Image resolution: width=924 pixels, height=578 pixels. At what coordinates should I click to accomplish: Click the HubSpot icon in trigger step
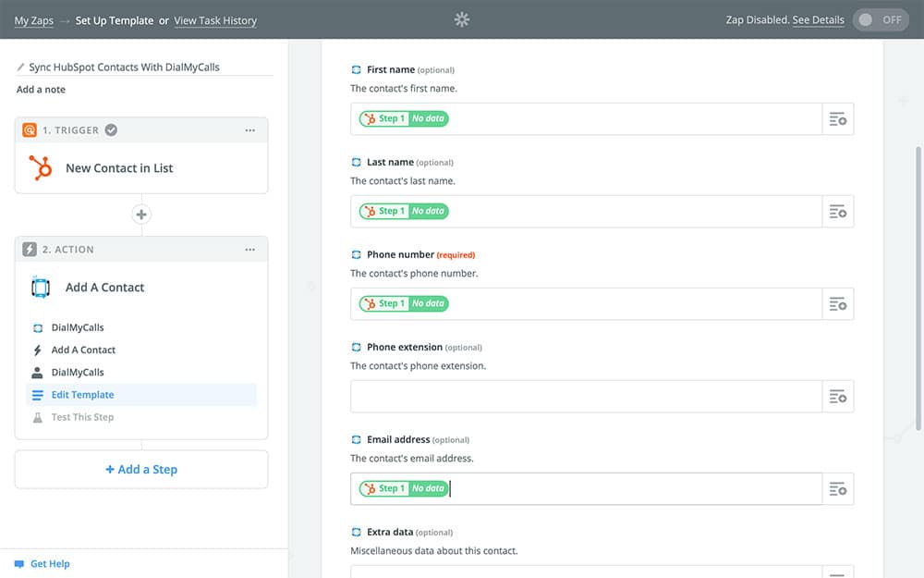click(41, 168)
